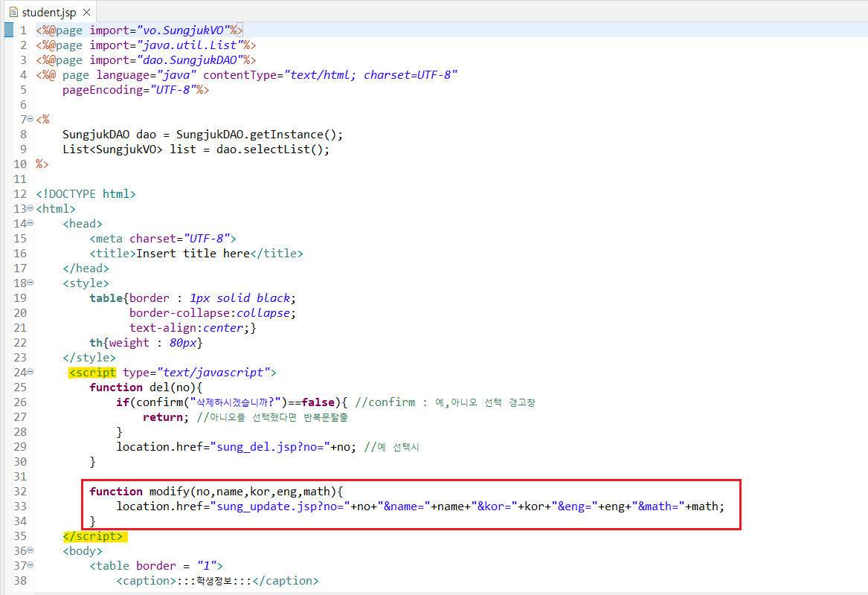Image resolution: width=868 pixels, height=595 pixels.
Task: Click 'modify(no,name,kor,eng,math){' function signature
Action: click(246, 492)
